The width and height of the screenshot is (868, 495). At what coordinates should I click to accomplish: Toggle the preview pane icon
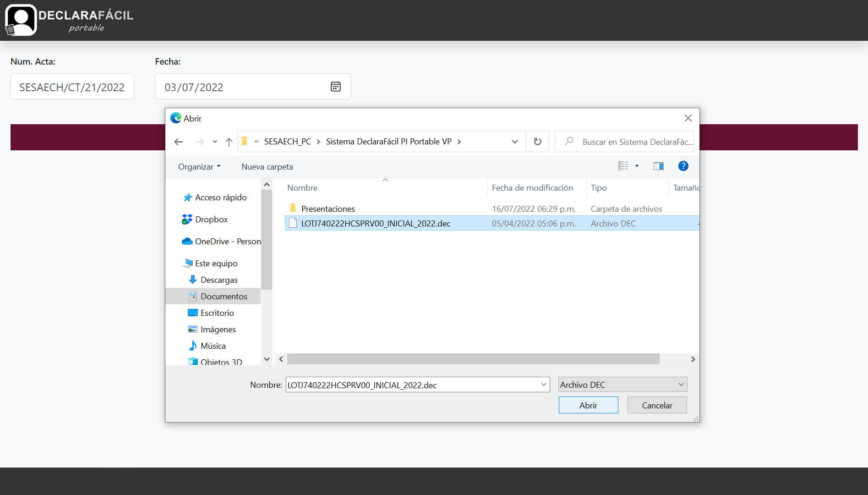659,166
